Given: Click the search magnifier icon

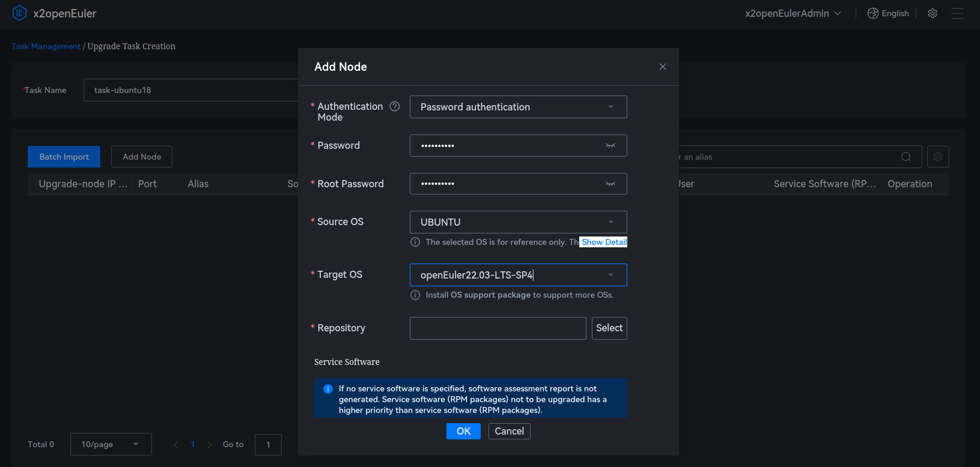Looking at the screenshot, I should 906,157.
